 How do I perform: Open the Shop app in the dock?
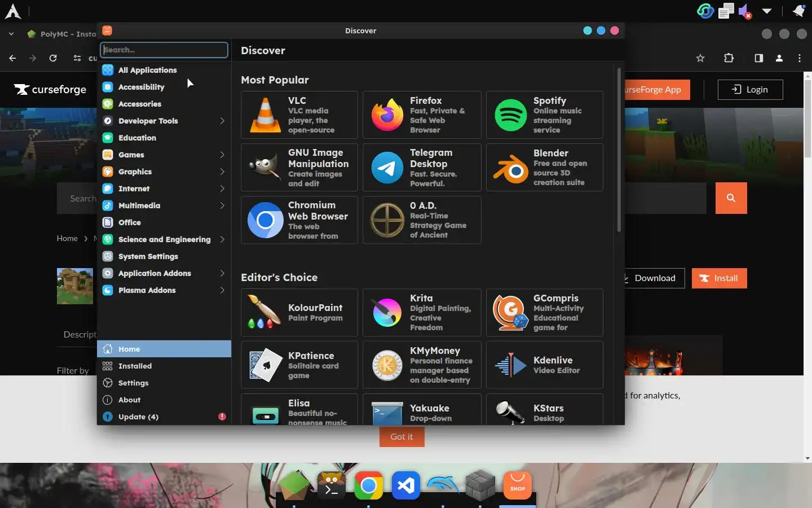coord(518,485)
